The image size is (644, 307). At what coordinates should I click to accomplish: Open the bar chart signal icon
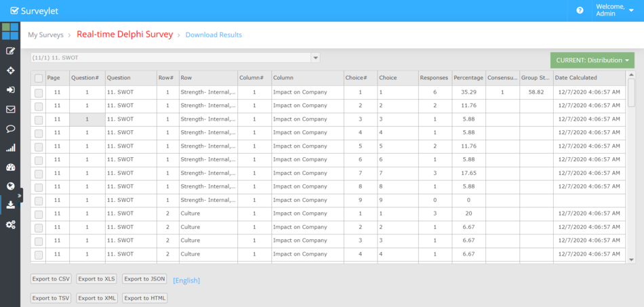point(10,148)
